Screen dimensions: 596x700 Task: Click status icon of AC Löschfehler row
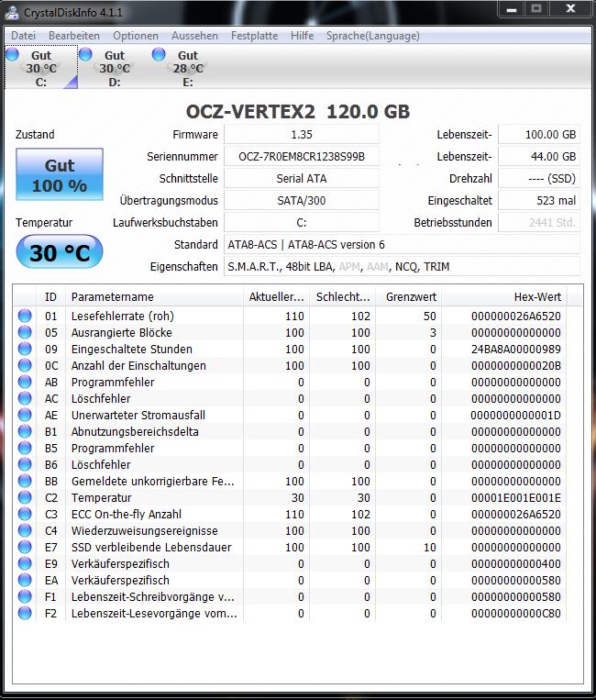tap(25, 398)
